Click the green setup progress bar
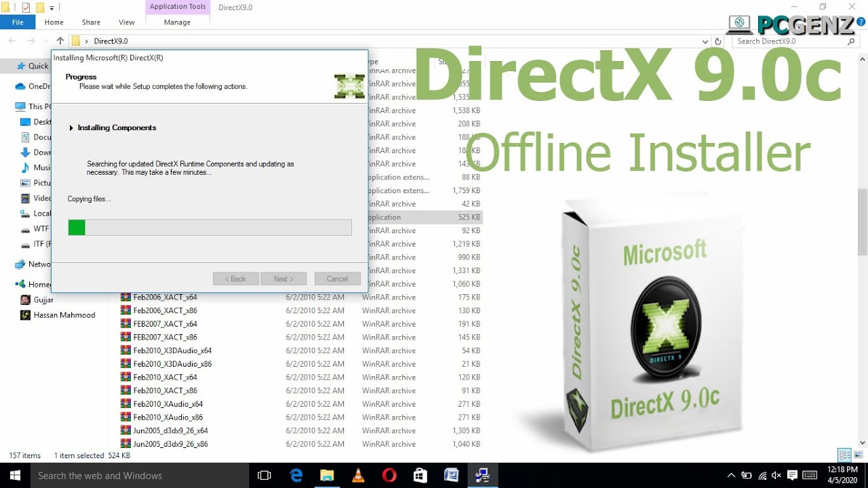Image resolution: width=868 pixels, height=488 pixels. click(x=210, y=227)
